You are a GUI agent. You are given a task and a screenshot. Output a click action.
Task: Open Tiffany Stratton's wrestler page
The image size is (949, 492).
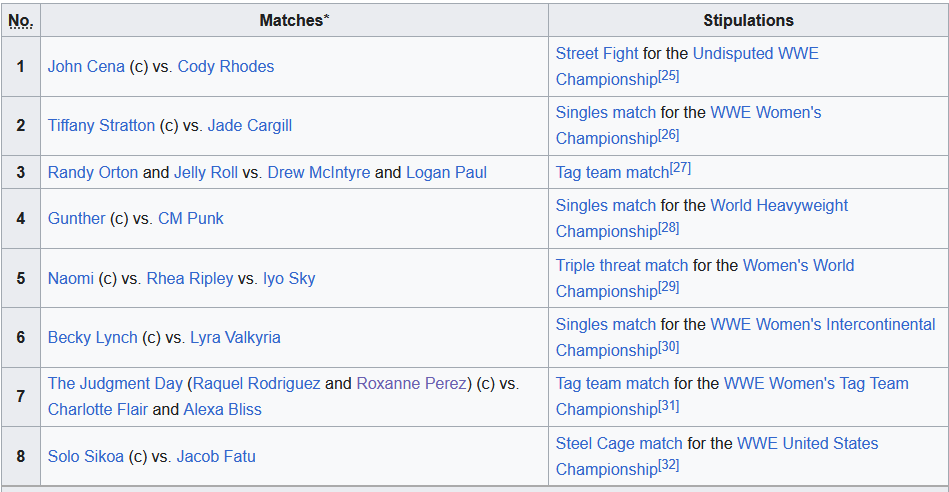101,125
